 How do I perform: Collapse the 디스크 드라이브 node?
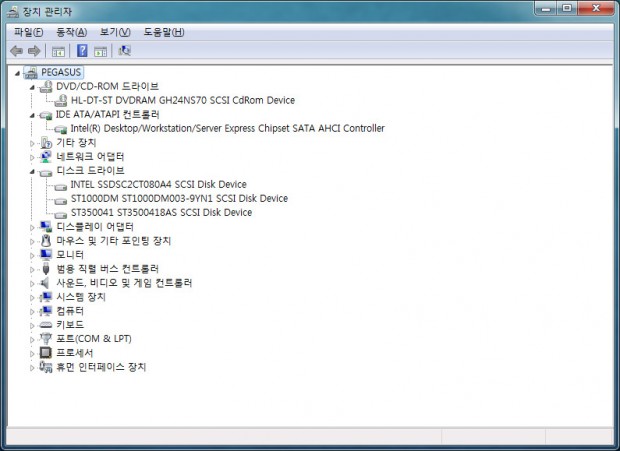coord(32,171)
